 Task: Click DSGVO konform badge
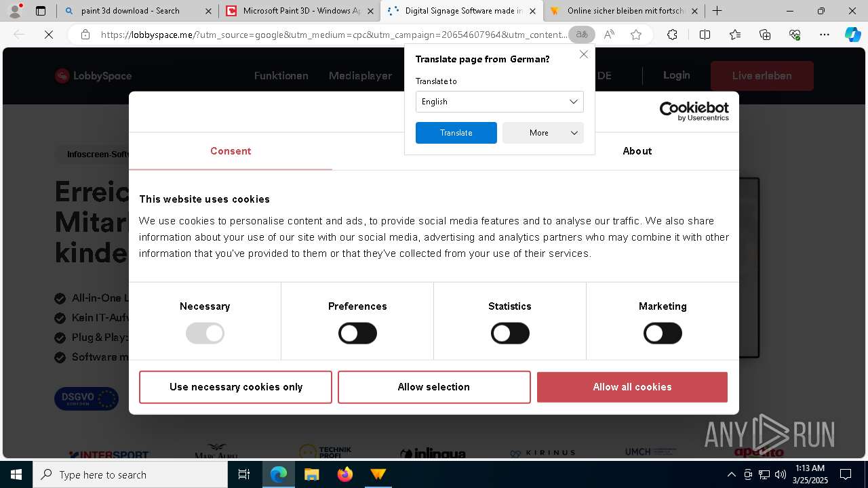click(87, 399)
